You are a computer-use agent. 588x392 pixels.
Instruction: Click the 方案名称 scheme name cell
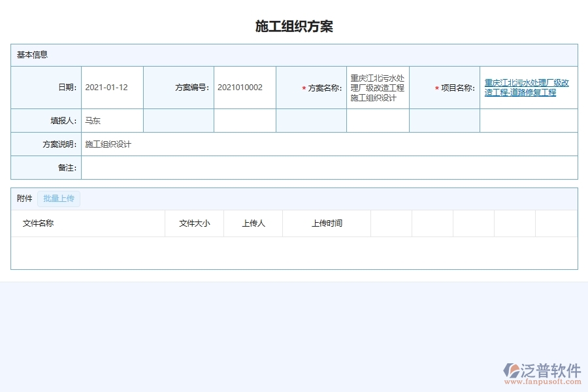click(x=378, y=88)
